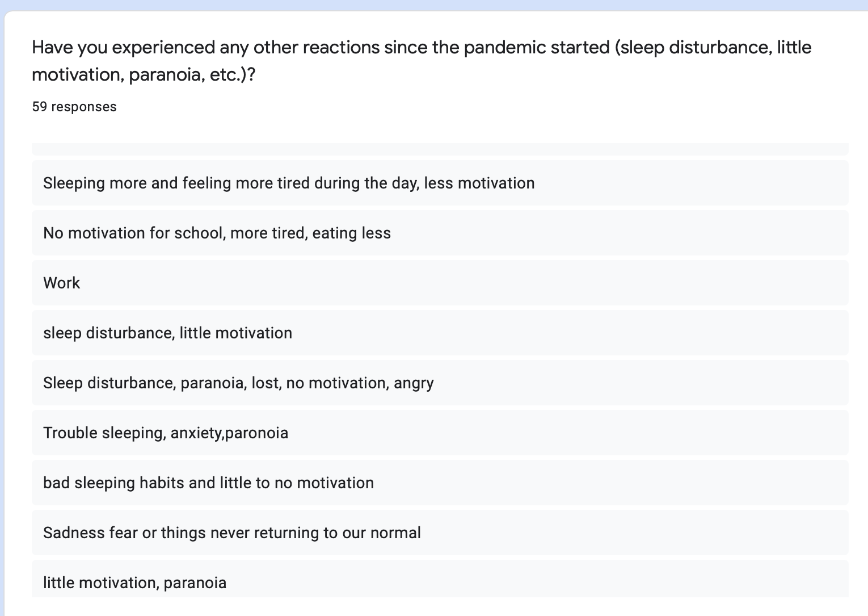The width and height of the screenshot is (868, 616).
Task: Click 'motivation, paranoia, etc.)?' in question's second line
Action: [144, 74]
